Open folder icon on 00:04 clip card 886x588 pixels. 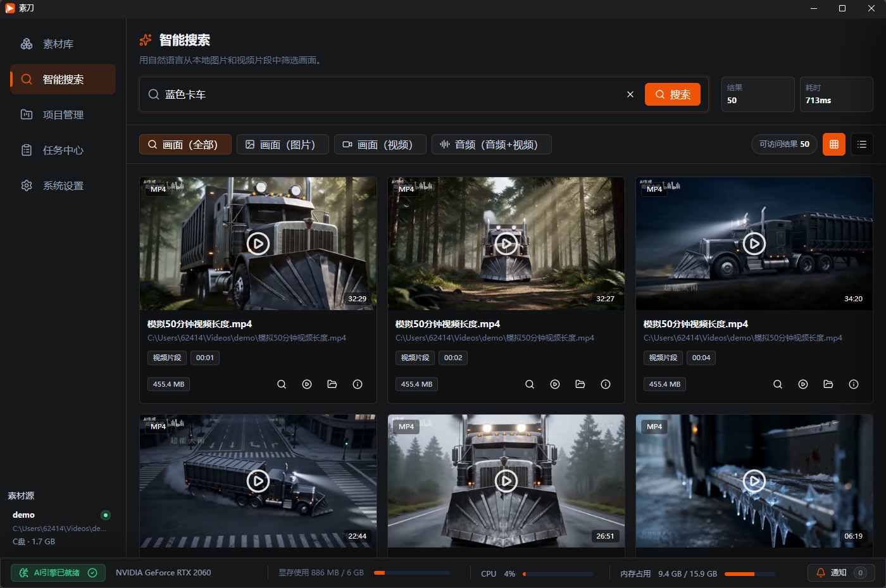coord(828,384)
